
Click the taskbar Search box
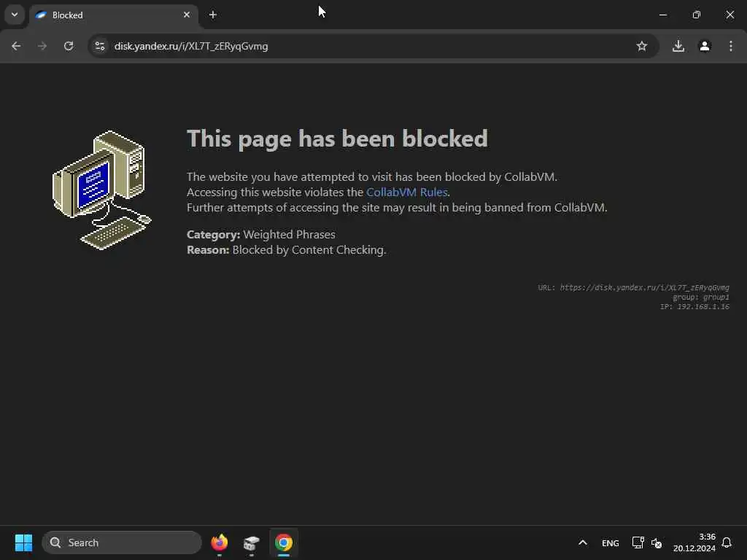click(122, 542)
